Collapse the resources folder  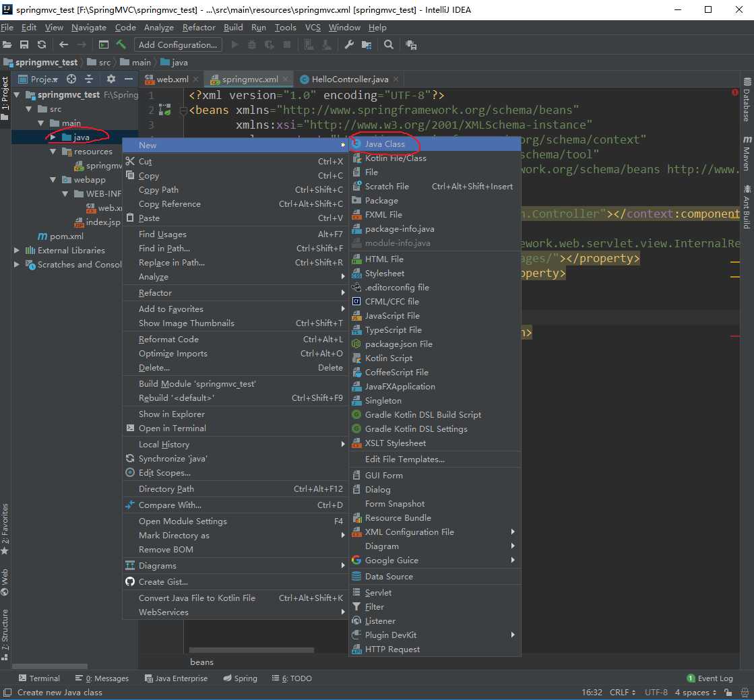pos(53,152)
